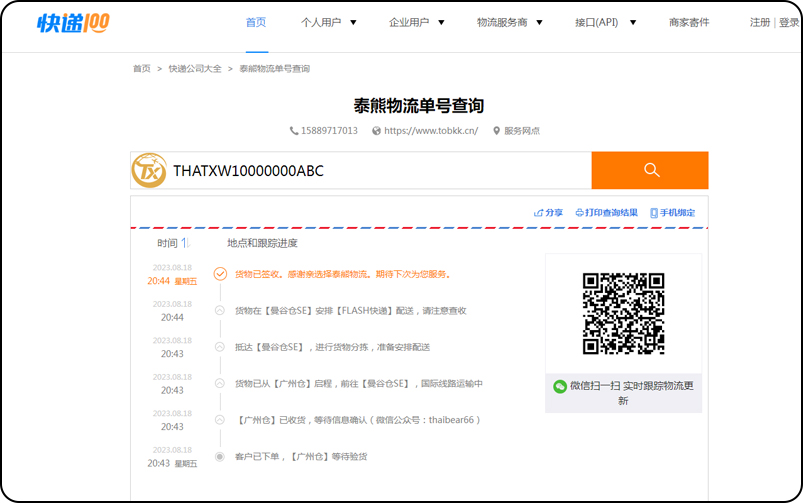The height and width of the screenshot is (503, 803).
Task: Click 客户已下单【广州仓】等待验货 entry
Action: (x=301, y=456)
